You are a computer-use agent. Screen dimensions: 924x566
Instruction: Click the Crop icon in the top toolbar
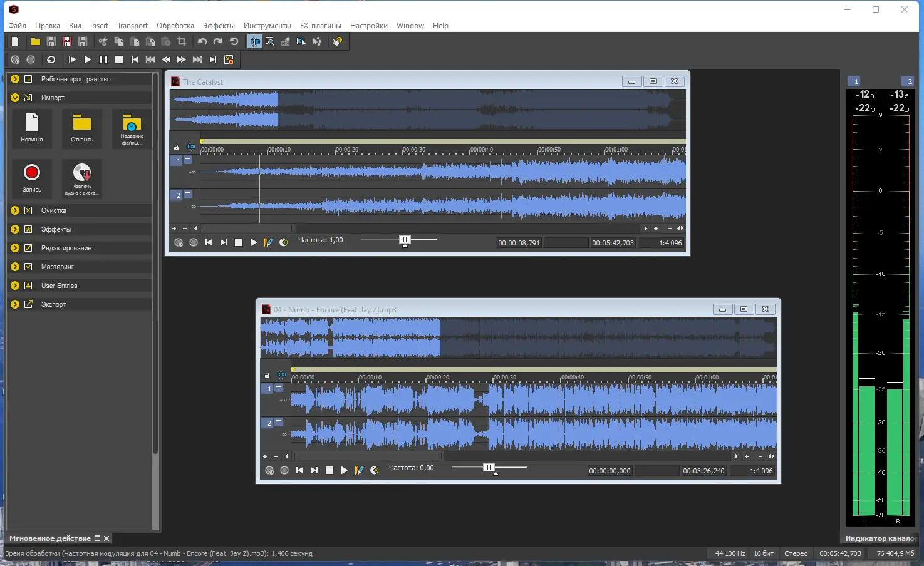coord(182,41)
